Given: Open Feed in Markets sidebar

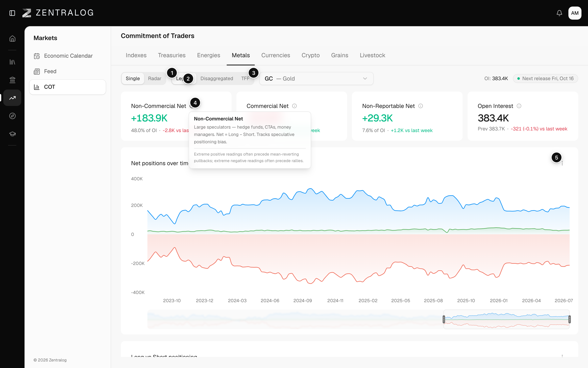Looking at the screenshot, I should (x=68, y=71).
